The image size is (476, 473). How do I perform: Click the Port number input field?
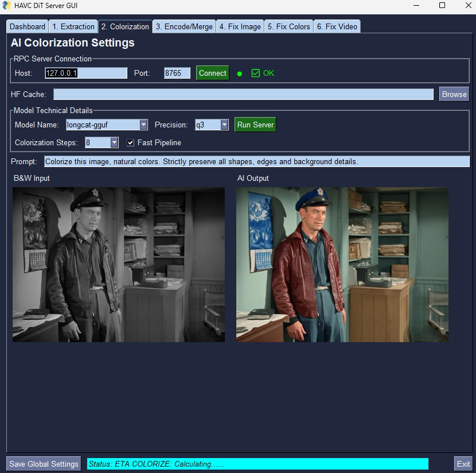pyautogui.click(x=177, y=73)
